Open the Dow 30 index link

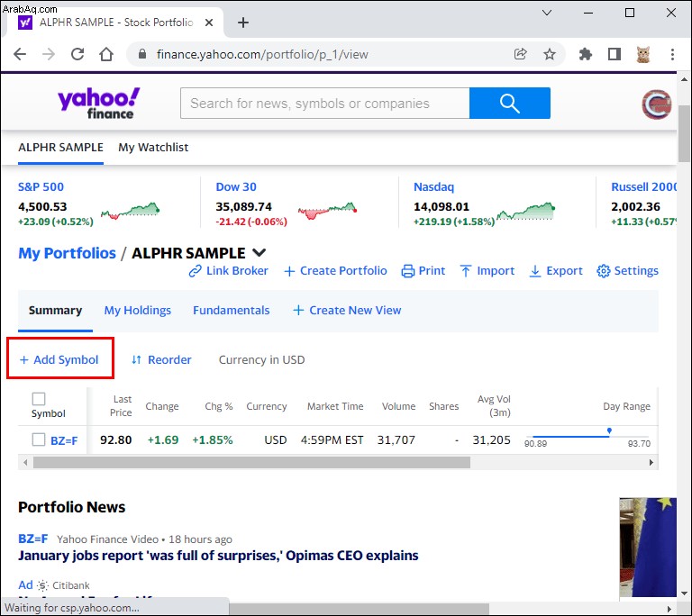(x=236, y=187)
